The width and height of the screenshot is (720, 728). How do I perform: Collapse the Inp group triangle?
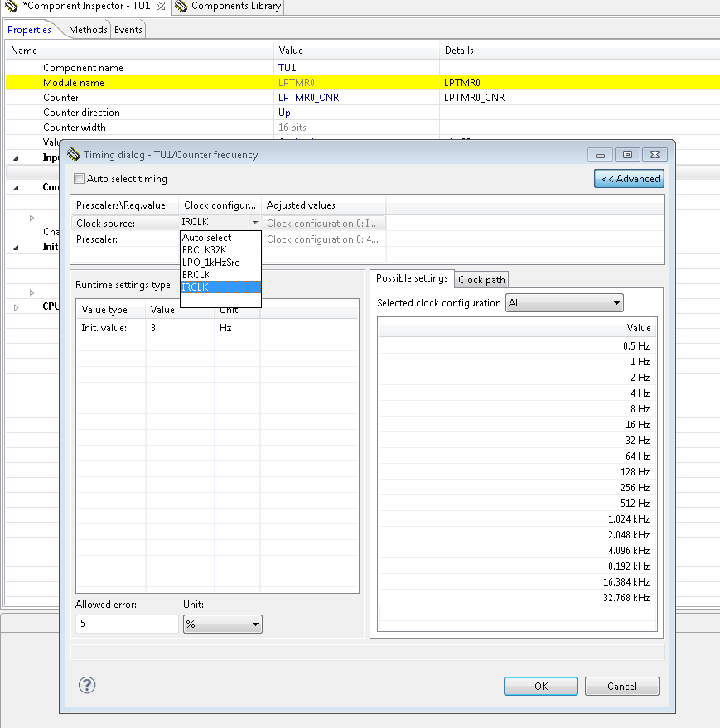(17, 158)
